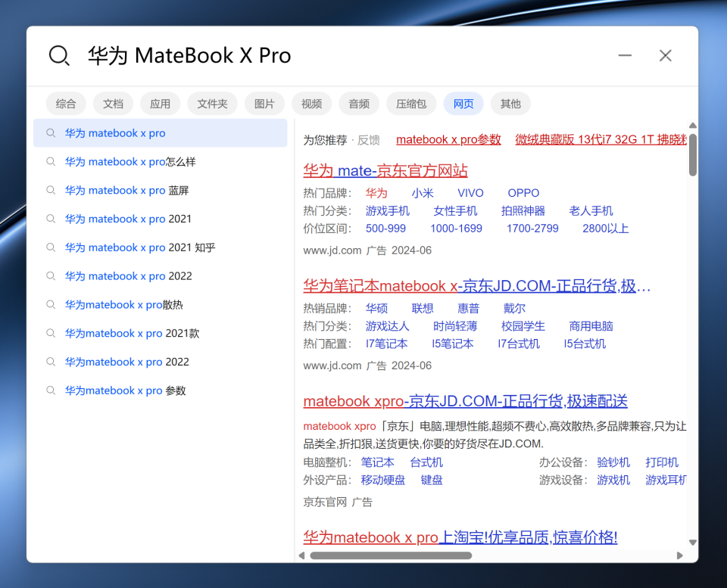Image resolution: width=727 pixels, height=588 pixels.
Task: Switch to the 图片 filter tab
Action: tap(264, 104)
